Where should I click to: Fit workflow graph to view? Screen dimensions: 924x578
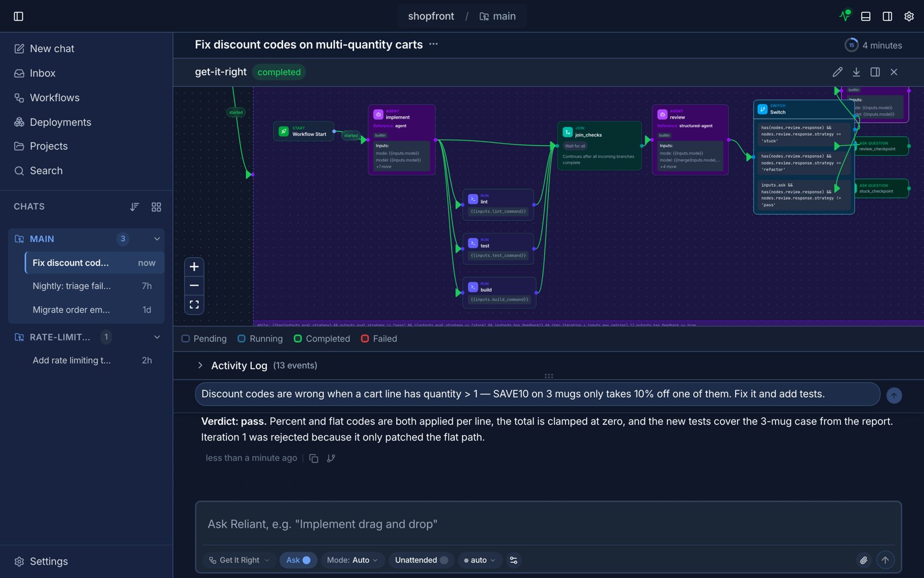(194, 305)
